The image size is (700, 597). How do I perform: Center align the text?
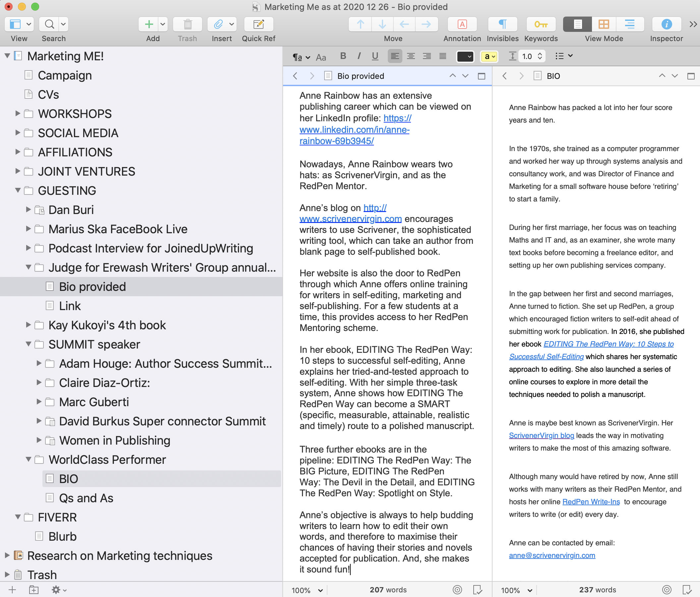point(411,56)
